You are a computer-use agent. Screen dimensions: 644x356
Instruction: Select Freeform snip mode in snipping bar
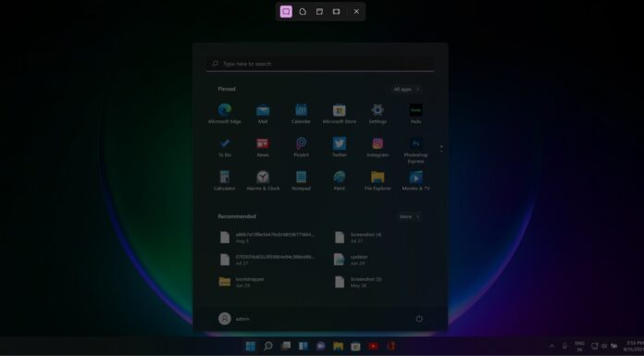point(303,11)
